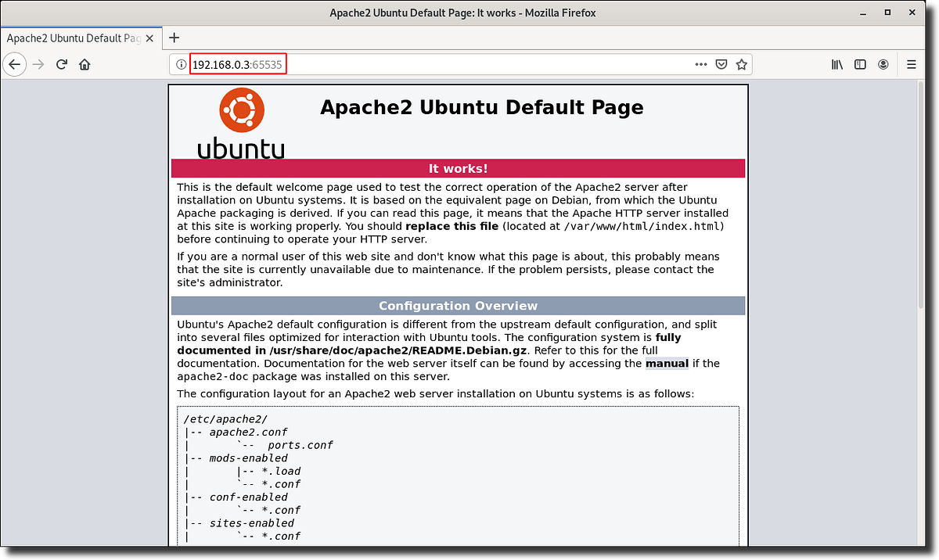Click the 'conf-enabled' tree line

(248, 497)
